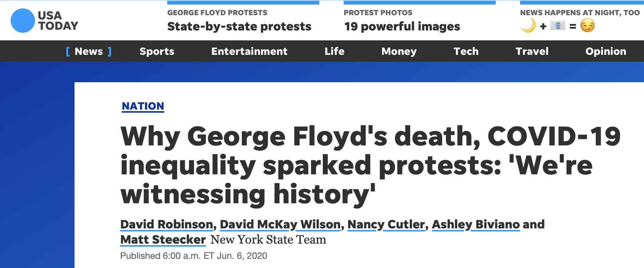View the 19 powerful images gallery
The height and width of the screenshot is (268, 644).
coord(402,26)
